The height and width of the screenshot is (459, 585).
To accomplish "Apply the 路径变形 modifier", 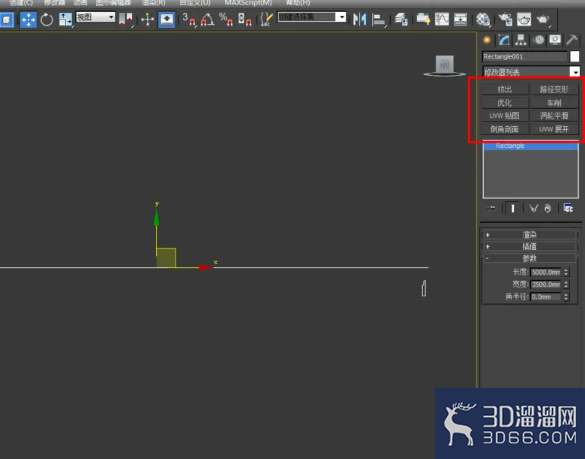I will point(554,90).
